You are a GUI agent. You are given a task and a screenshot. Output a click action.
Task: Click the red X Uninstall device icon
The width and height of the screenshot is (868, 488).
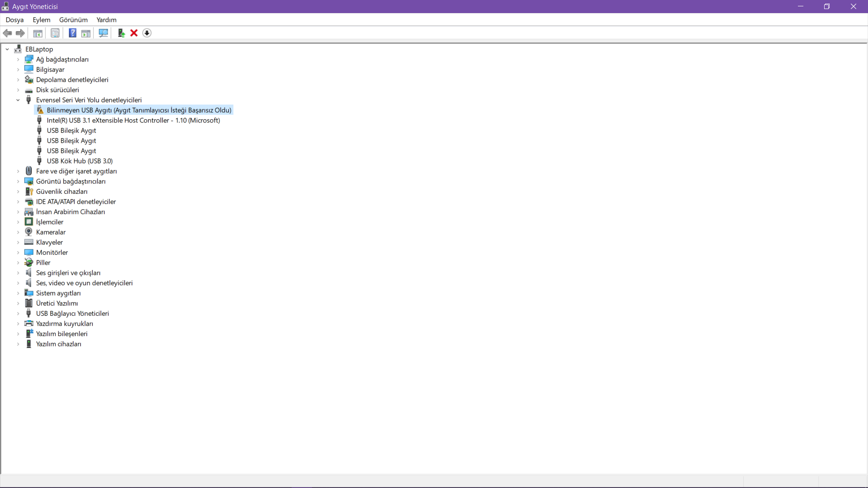click(134, 33)
